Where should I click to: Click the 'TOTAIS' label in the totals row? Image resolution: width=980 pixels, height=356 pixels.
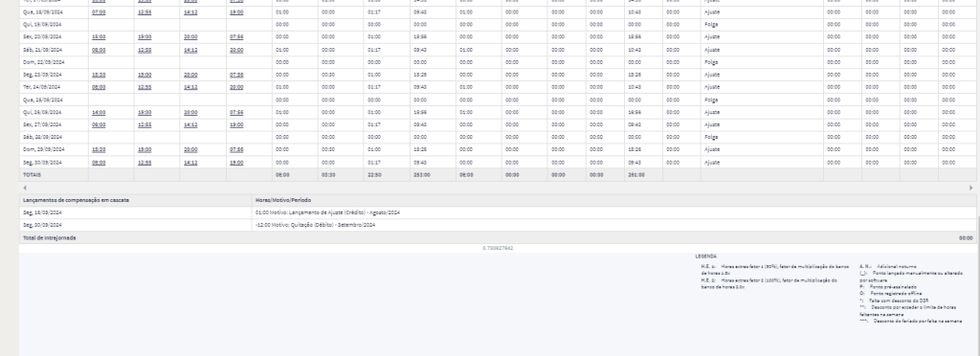(x=32, y=175)
